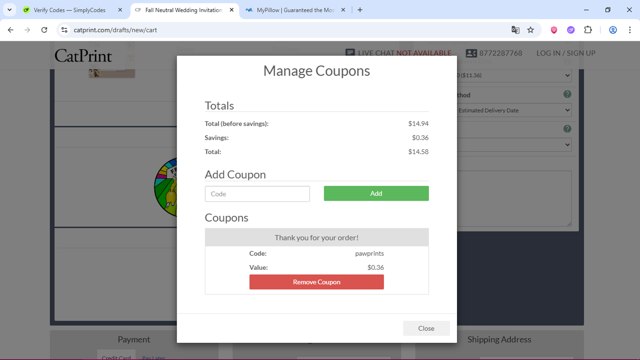Close the Verify Codes SimplyCodes tab
The height and width of the screenshot is (360, 640).
[x=120, y=10]
